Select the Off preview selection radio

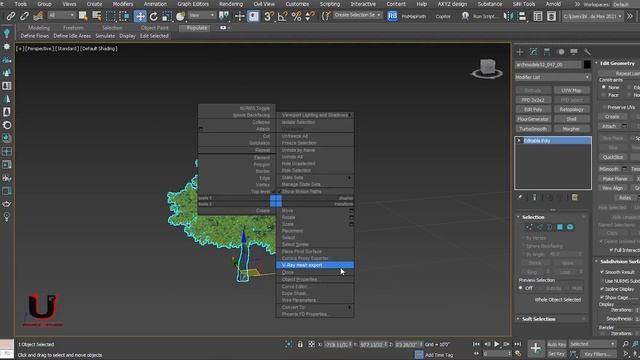click(x=521, y=288)
